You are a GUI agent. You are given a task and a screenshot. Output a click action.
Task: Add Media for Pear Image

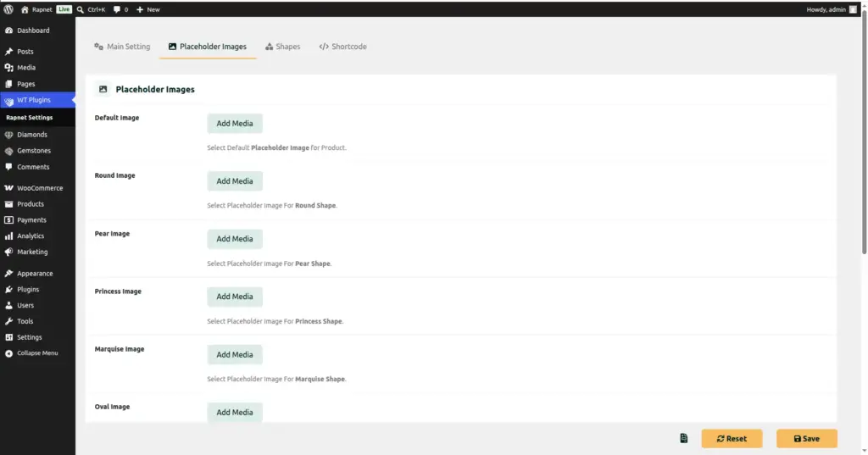pyautogui.click(x=235, y=239)
